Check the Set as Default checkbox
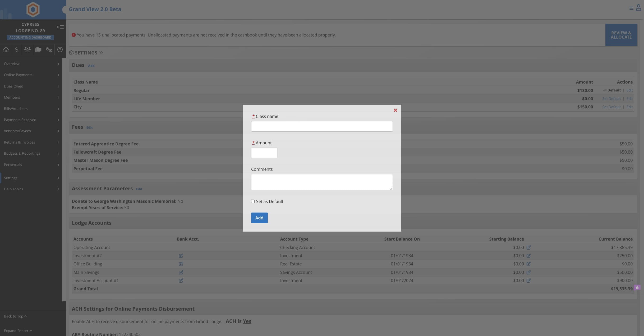 pyautogui.click(x=253, y=201)
